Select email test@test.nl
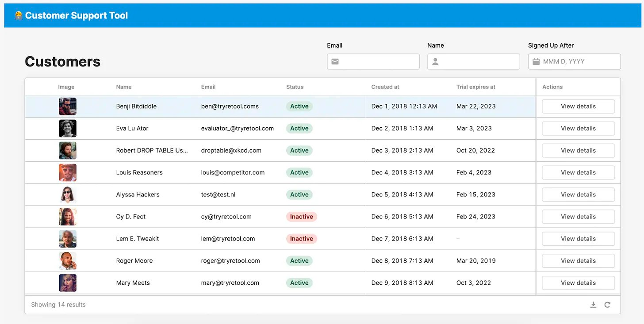This screenshot has height=324, width=644. (218, 195)
